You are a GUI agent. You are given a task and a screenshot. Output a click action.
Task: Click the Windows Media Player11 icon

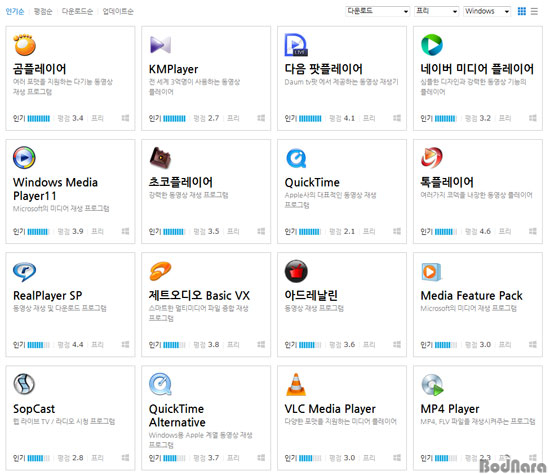pos(24,157)
